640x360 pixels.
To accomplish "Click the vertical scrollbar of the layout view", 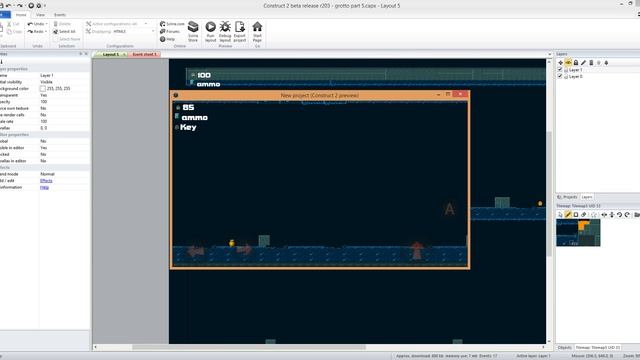I will pos(549,194).
